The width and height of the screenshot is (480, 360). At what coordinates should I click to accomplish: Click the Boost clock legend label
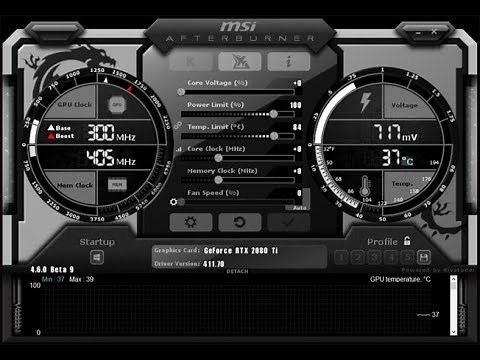pyautogui.click(x=65, y=136)
